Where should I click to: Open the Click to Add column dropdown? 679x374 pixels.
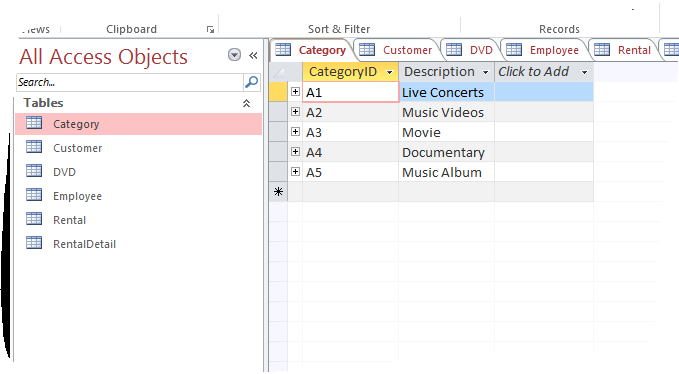click(x=585, y=72)
